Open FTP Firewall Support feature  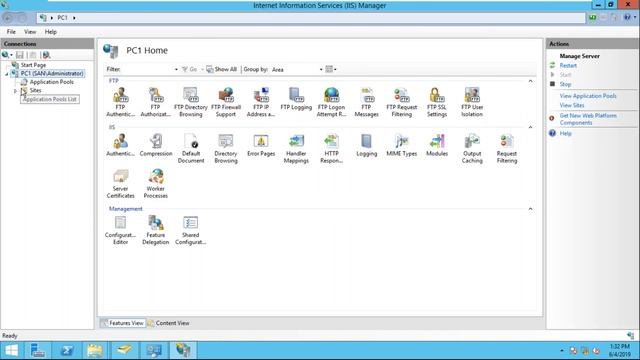point(226,102)
